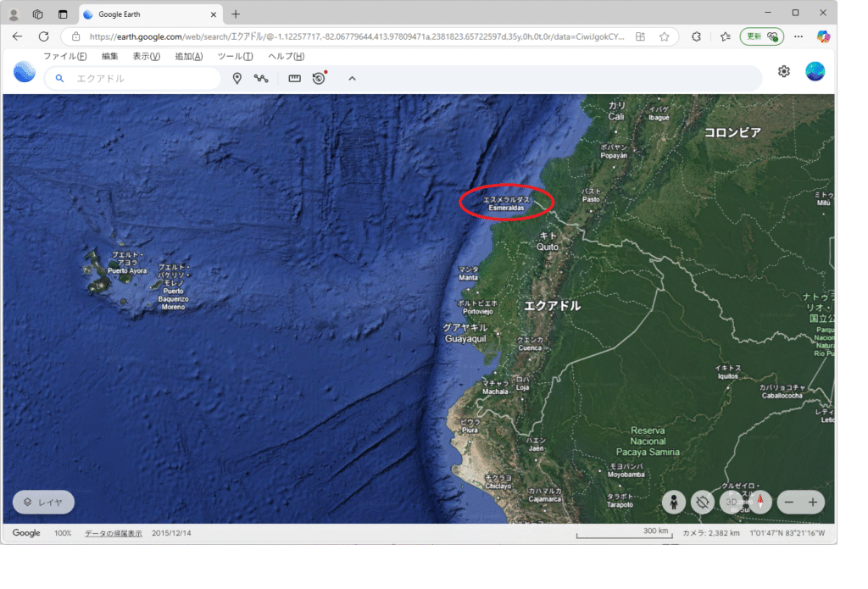Click the Esmeraldas place label
This screenshot has width=868, height=589.
click(506, 203)
